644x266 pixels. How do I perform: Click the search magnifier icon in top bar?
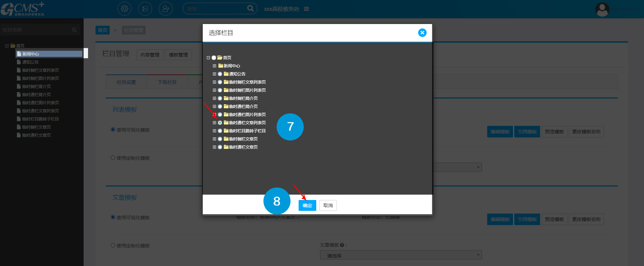pos(250,8)
